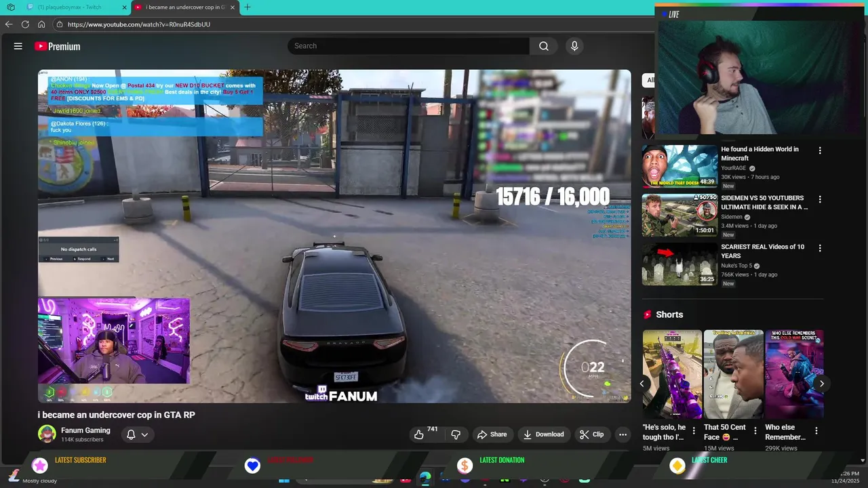This screenshot has width=868, height=488.
Task: Play/pause the GTA RP video player
Action: point(334,236)
